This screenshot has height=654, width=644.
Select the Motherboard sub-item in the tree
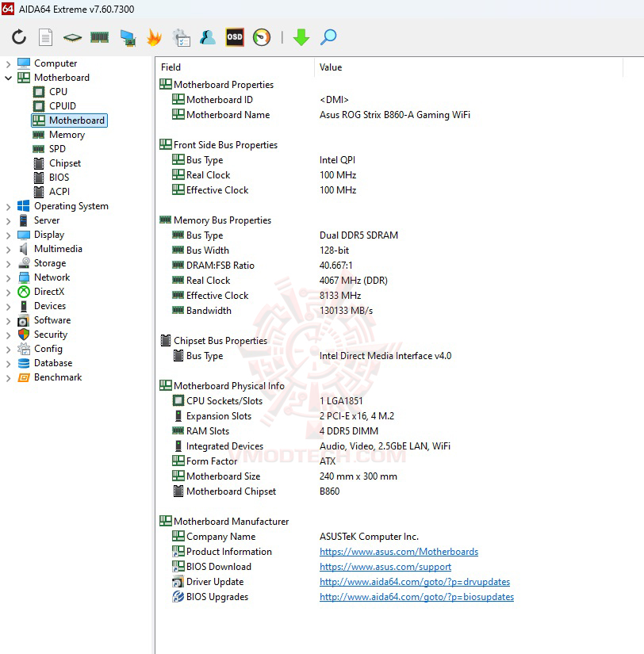click(x=69, y=120)
